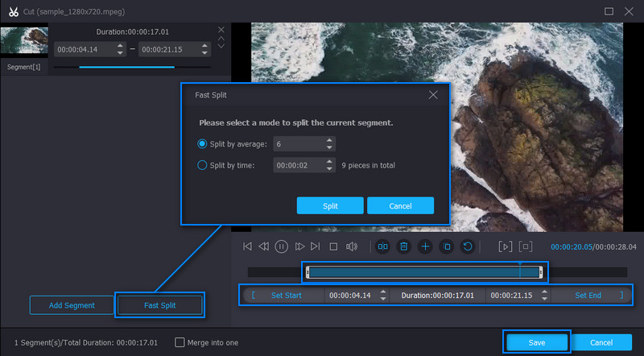Click the Fast Split button
This screenshot has height=356, width=644.
(x=159, y=305)
